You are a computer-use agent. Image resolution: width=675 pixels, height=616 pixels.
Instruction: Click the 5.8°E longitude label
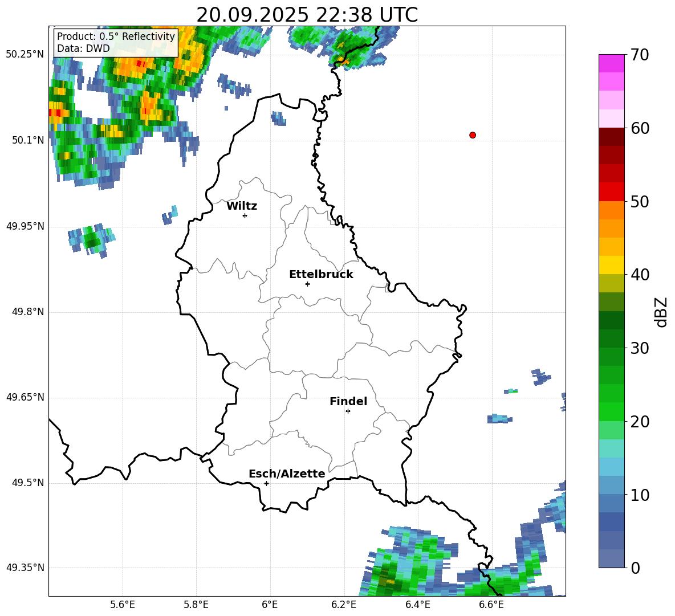tap(196, 605)
